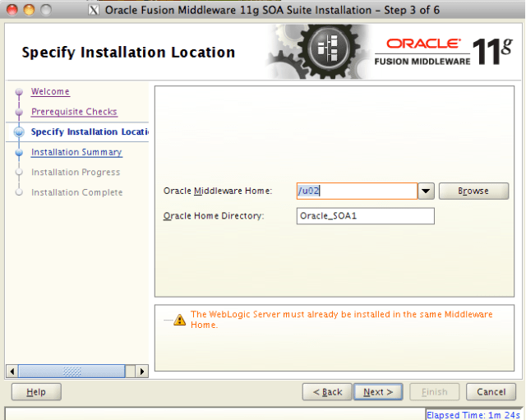
Task: Click the right scroll arrow of sidebar scrollbar
Action: coord(142,371)
